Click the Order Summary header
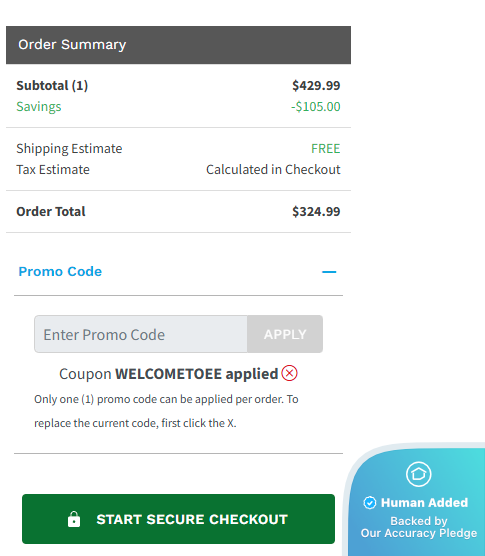Image resolution: width=485 pixels, height=556 pixels. click(x=178, y=45)
